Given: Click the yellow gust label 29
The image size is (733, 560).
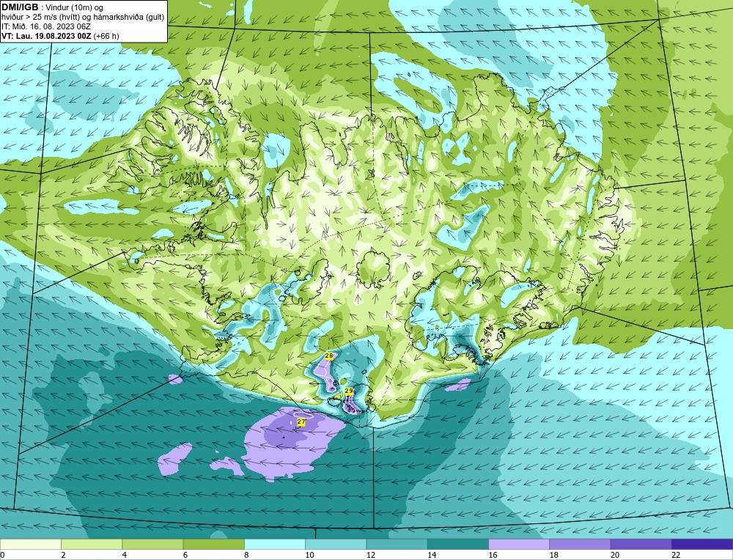Looking at the screenshot, I should 349,391.
